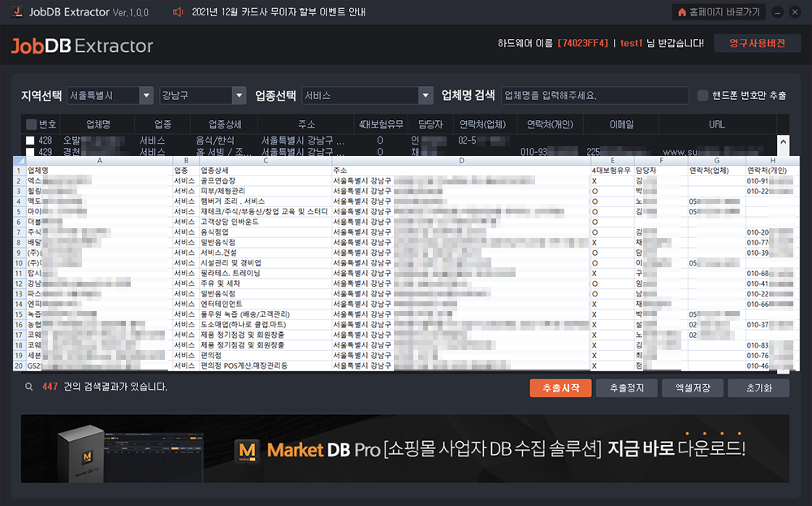Select spreadsheet column C header
Image resolution: width=812 pixels, height=506 pixels.
pos(266,161)
